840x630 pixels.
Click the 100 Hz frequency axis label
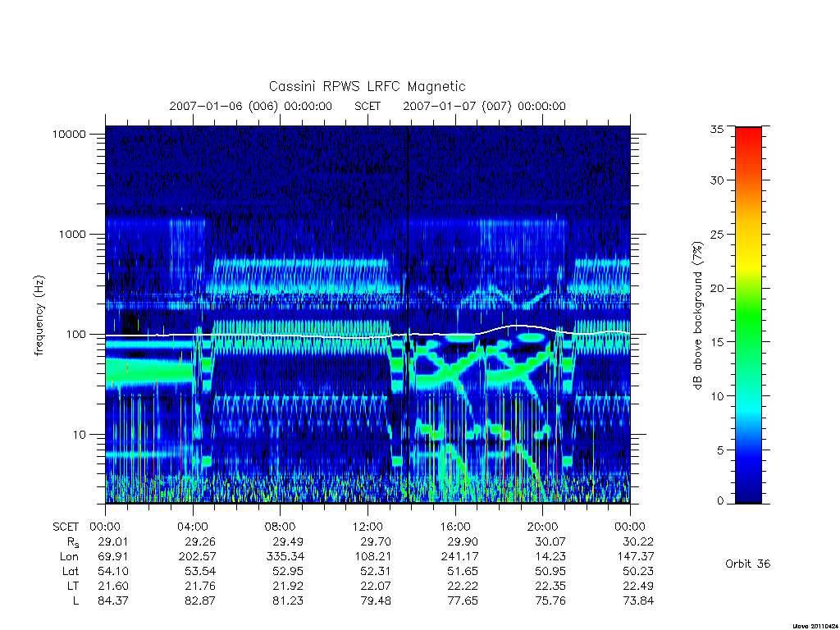75,335
